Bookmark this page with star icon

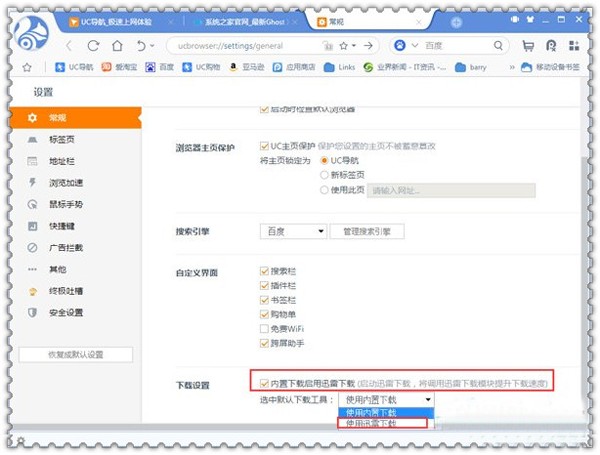tap(343, 46)
